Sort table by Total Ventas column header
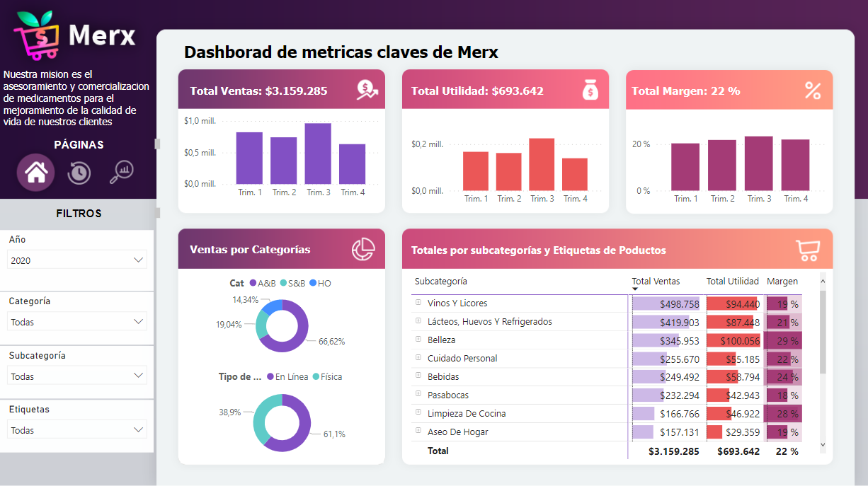Viewport: 868px width, 486px height. [x=655, y=282]
